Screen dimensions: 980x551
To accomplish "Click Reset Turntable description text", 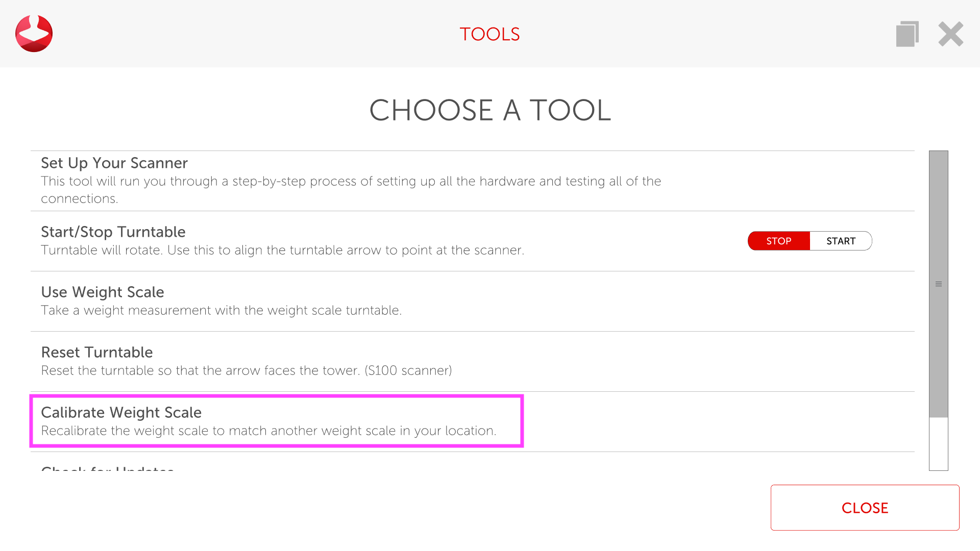I will coord(246,370).
